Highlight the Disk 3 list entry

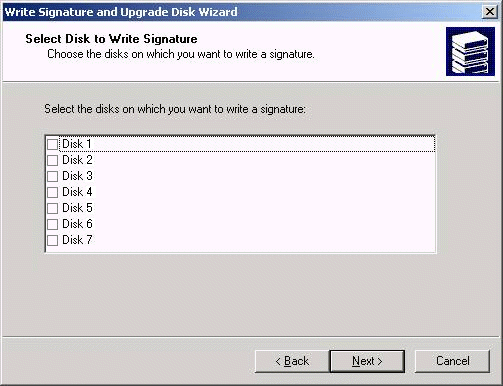(x=77, y=176)
